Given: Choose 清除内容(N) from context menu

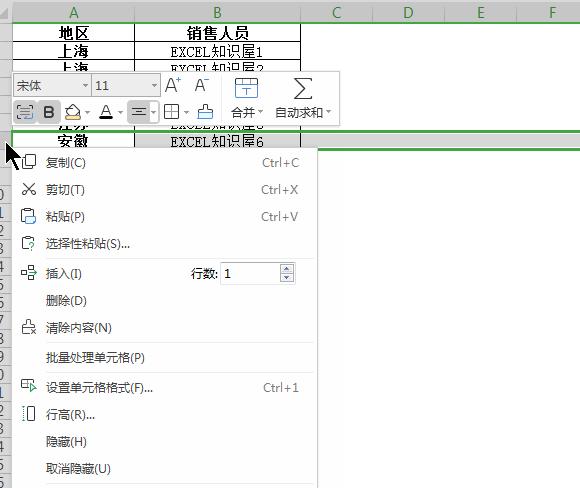Looking at the screenshot, I should pyautogui.click(x=164, y=328).
